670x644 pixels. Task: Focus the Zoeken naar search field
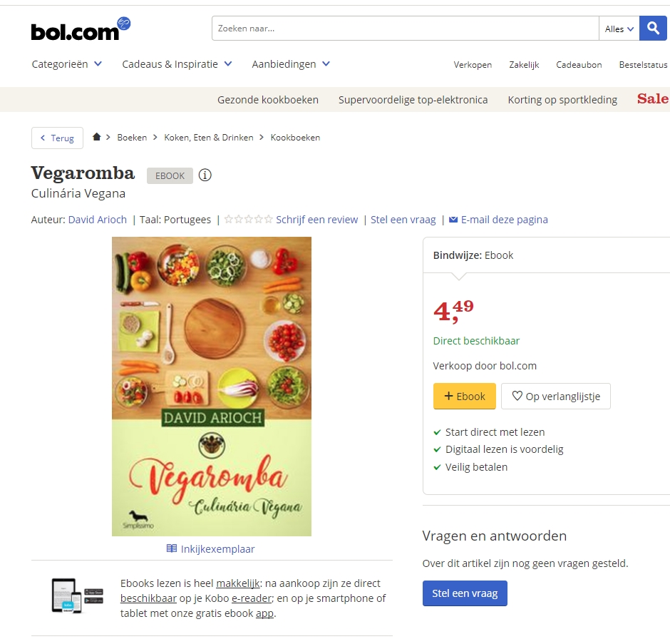(x=406, y=29)
